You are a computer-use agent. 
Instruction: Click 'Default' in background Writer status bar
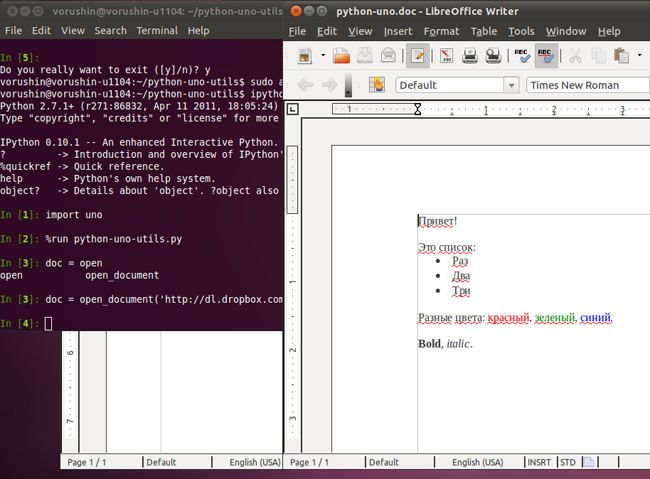point(161,462)
